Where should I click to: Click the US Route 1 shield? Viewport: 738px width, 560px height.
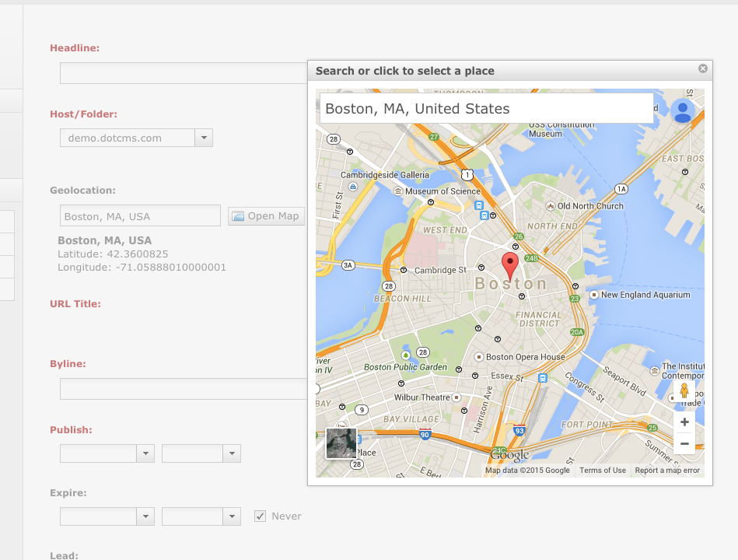(x=467, y=175)
